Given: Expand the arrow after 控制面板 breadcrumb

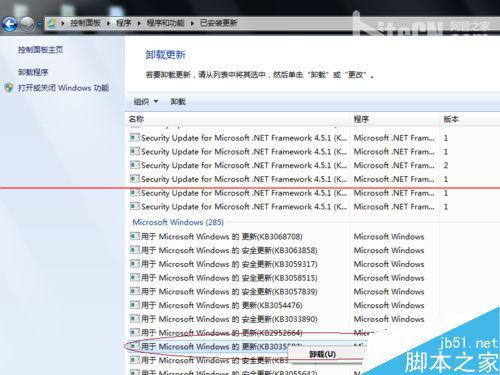Looking at the screenshot, I should 108,23.
